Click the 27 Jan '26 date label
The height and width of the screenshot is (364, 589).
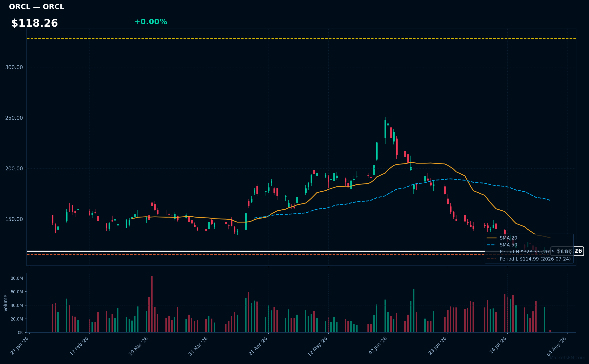[x=20, y=346]
